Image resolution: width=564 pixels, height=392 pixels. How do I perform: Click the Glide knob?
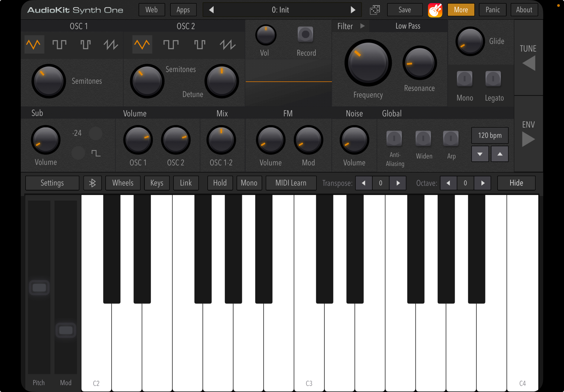pos(470,41)
